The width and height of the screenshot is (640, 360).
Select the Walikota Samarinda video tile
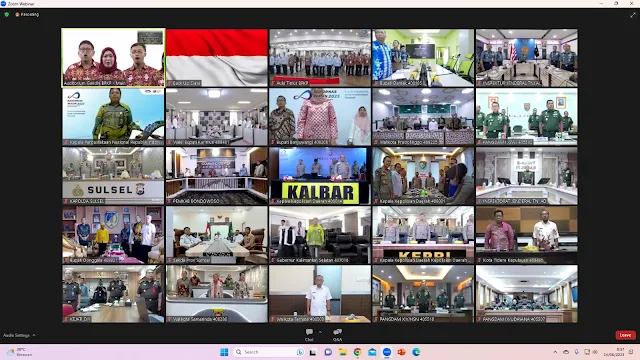pos(217,294)
